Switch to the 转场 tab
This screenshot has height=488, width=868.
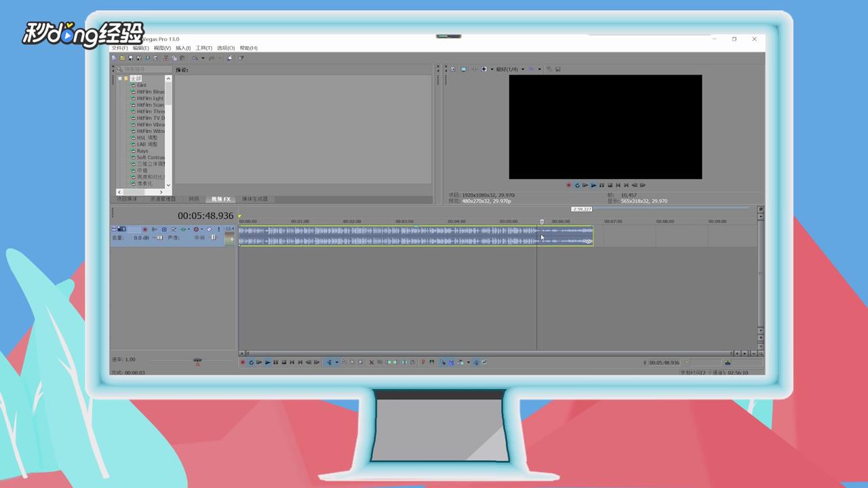[194, 199]
